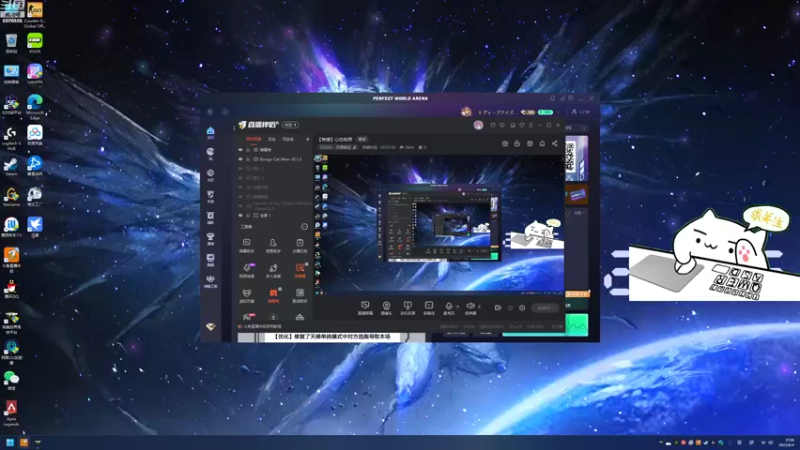Click the share icon above the stream preview
Image resolution: width=800 pixels, height=450 pixels.
point(555,144)
